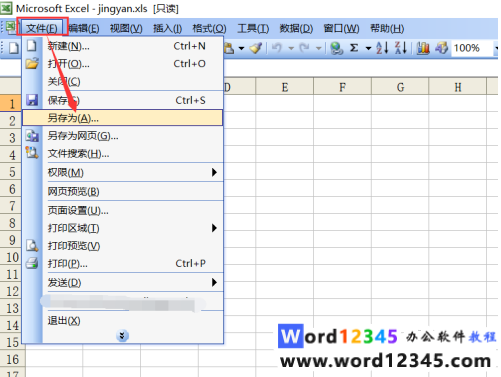Select 另存为网页(G)... menu entry
Screen dimensions: 501x377
123,136
